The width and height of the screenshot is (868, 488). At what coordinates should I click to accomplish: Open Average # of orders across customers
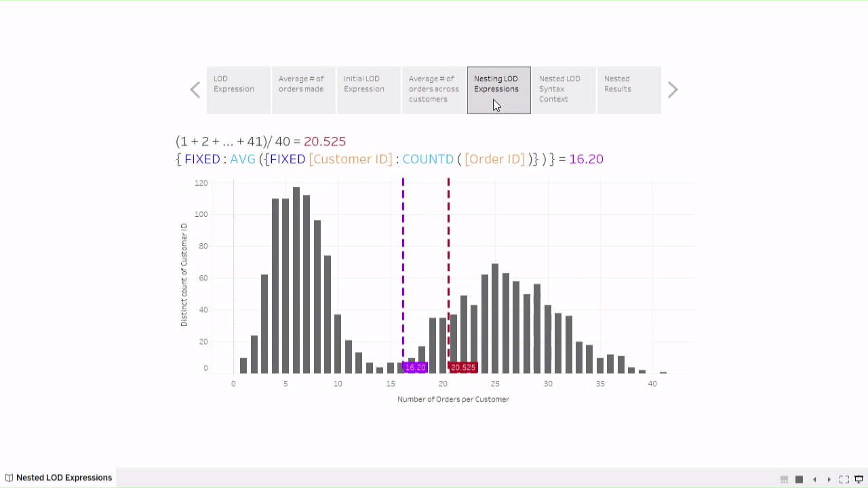click(x=433, y=89)
